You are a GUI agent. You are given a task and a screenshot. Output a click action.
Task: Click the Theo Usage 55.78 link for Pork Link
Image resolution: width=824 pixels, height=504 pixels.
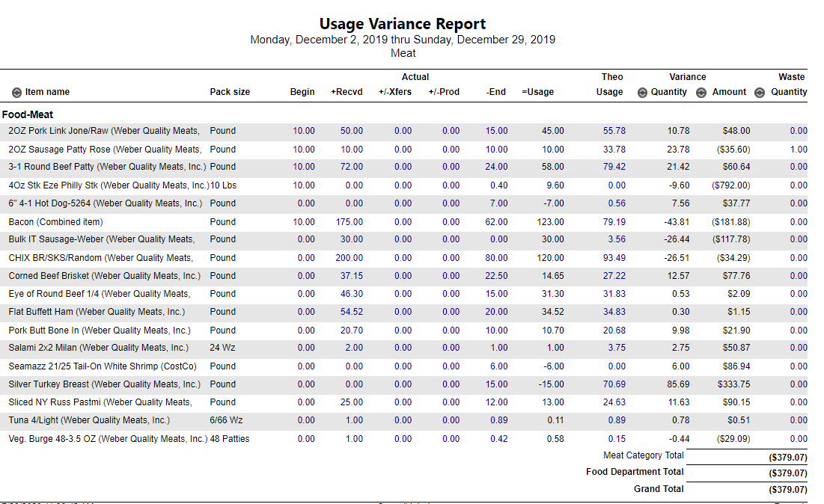[614, 131]
